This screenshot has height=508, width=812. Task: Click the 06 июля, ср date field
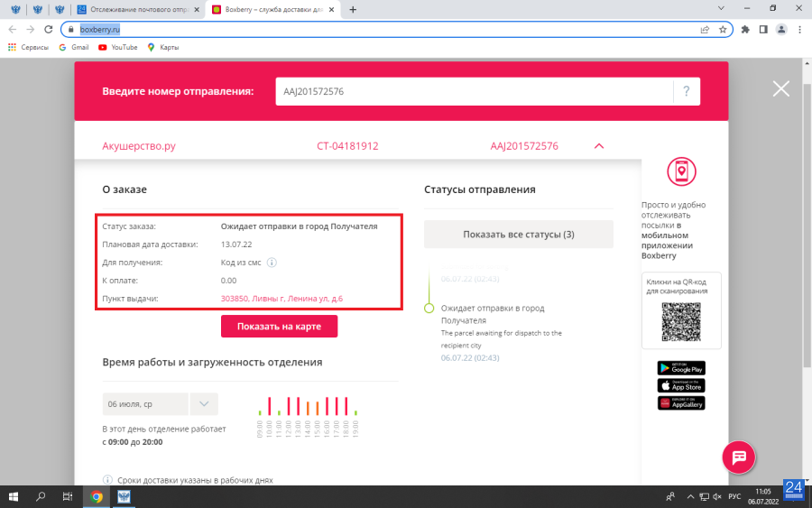(145, 404)
